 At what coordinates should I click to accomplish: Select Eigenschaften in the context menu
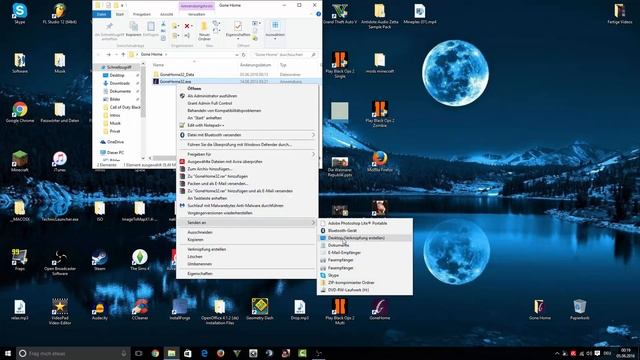(x=248, y=274)
